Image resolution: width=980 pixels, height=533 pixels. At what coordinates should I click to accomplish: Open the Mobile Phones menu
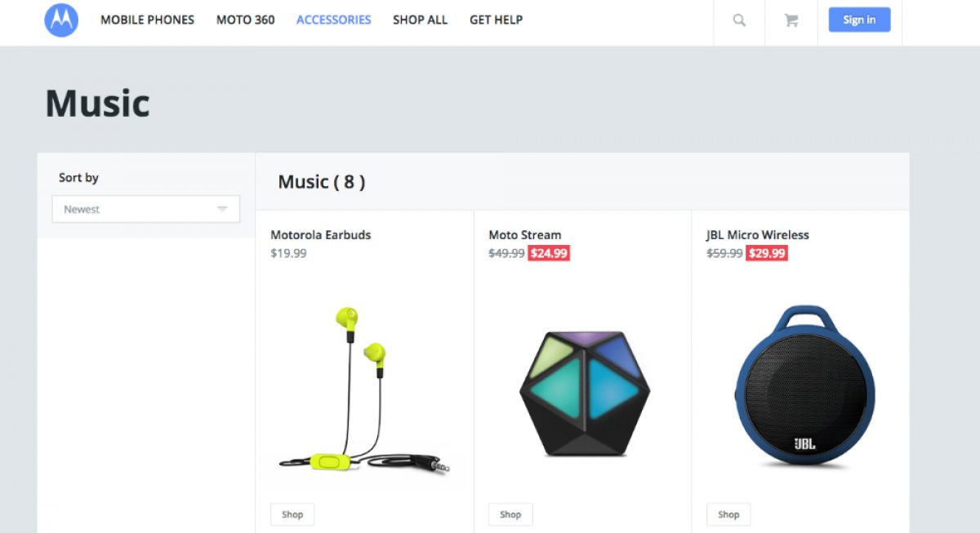tap(147, 20)
